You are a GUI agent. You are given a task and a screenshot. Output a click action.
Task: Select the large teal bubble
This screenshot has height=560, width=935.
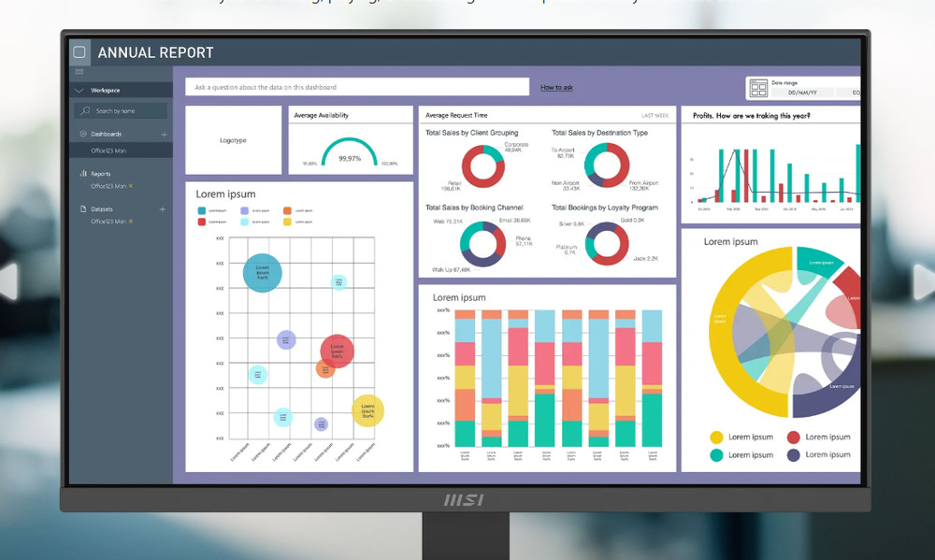[263, 273]
